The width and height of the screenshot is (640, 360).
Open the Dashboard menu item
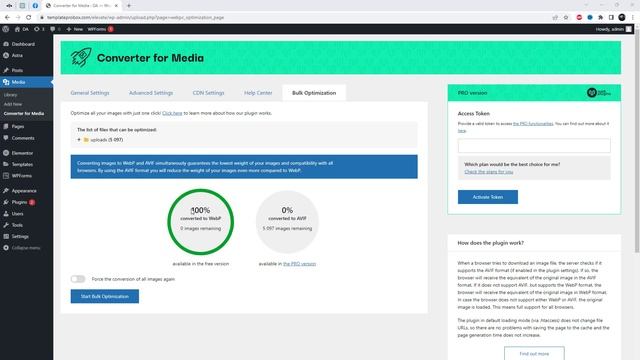pyautogui.click(x=23, y=44)
